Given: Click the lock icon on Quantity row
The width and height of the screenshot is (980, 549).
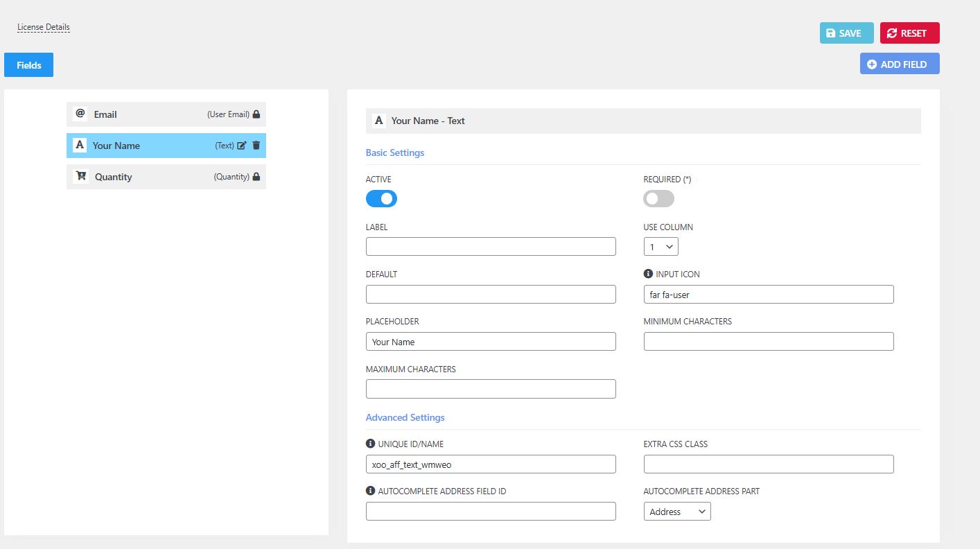Looking at the screenshot, I should (256, 177).
